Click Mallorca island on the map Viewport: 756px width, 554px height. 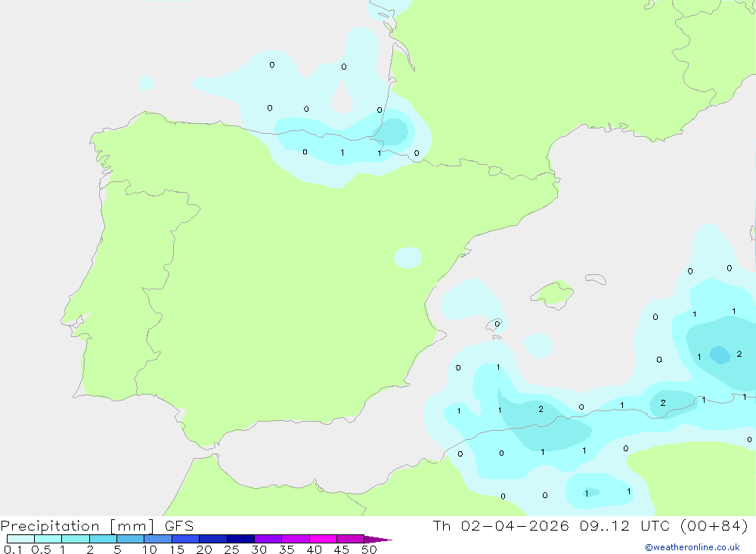(553, 294)
